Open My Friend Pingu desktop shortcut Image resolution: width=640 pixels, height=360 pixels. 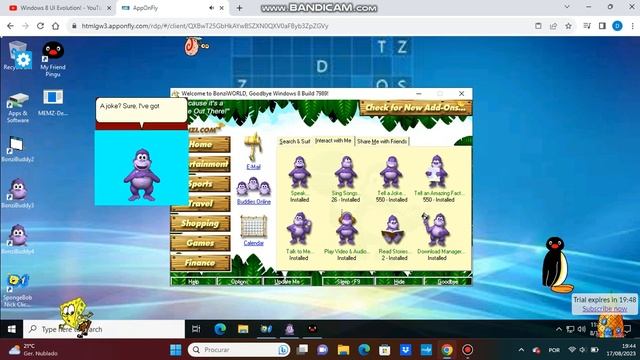tap(53, 58)
